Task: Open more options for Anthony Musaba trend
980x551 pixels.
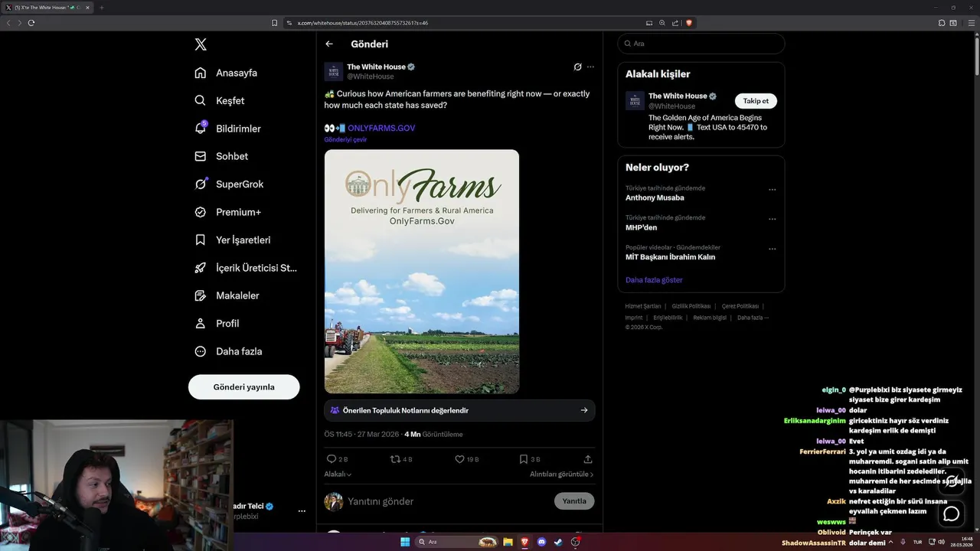Action: [772, 190]
